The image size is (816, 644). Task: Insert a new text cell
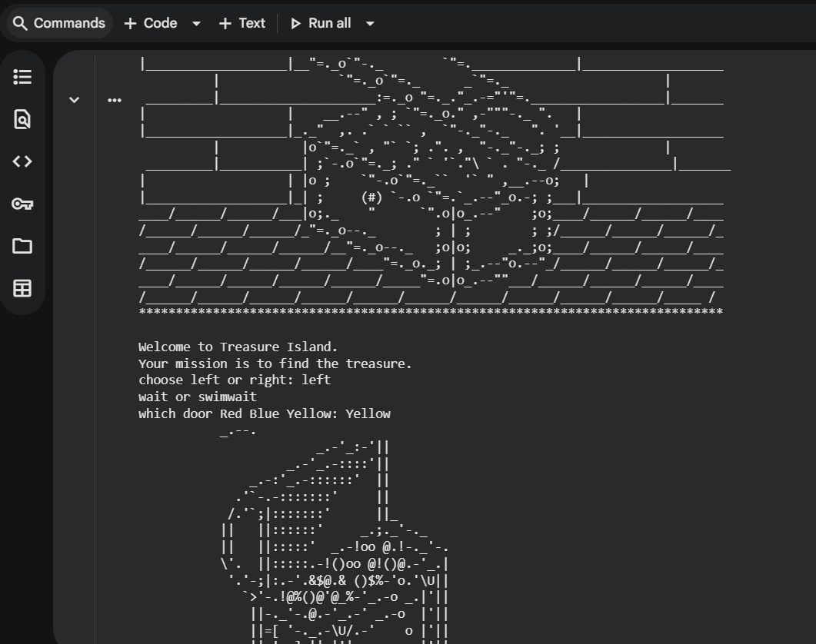[x=242, y=23]
